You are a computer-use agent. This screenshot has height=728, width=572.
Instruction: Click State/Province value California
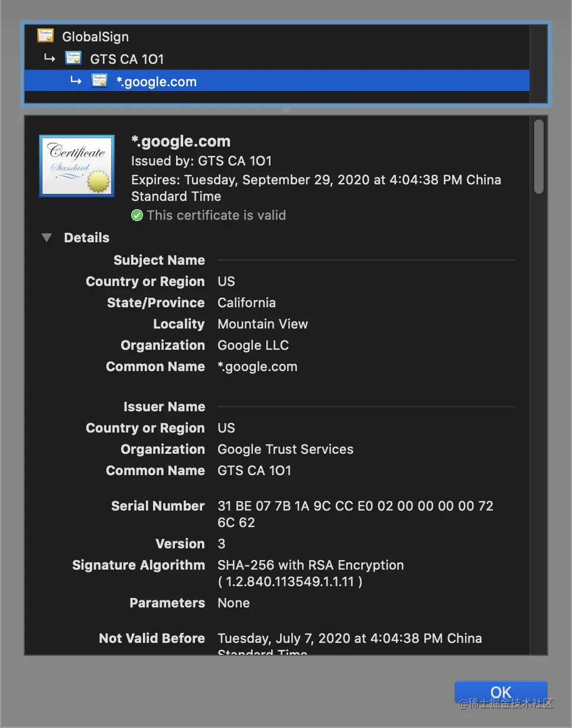(246, 303)
